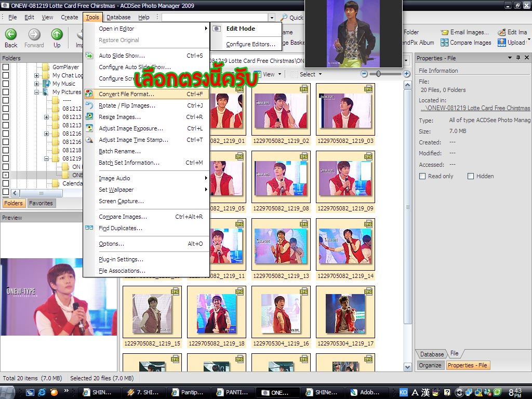Viewport: 532px width, 399px height.
Task: Tick the checkbox beside Calendar folder
Action: click(6, 183)
